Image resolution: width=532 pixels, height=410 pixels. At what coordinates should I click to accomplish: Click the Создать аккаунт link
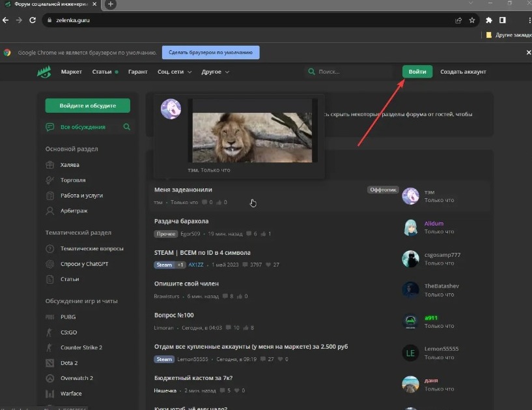coord(463,72)
